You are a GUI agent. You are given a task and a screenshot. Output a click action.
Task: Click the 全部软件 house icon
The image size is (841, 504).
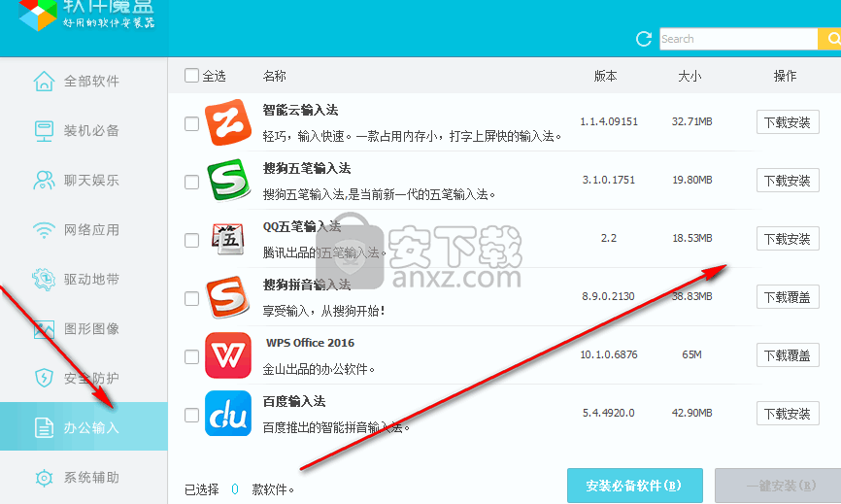point(44,81)
